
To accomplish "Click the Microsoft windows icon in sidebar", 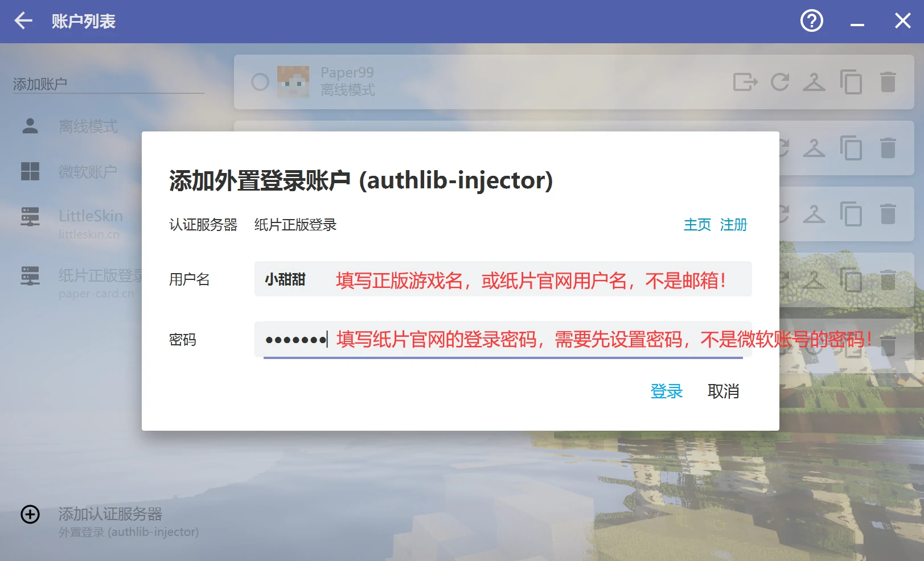I will [30, 171].
